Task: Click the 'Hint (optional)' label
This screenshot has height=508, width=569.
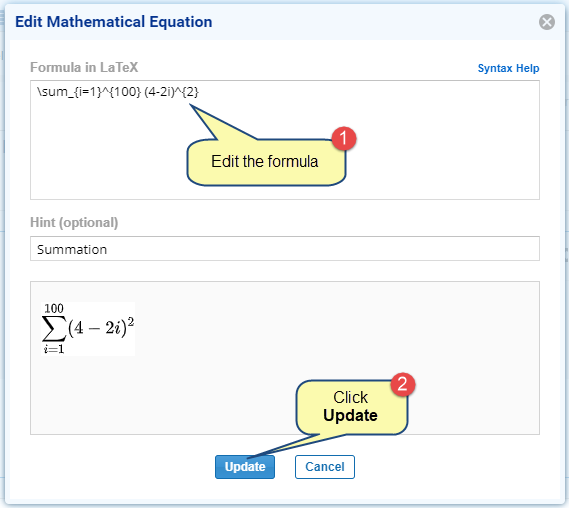Action: tap(74, 222)
